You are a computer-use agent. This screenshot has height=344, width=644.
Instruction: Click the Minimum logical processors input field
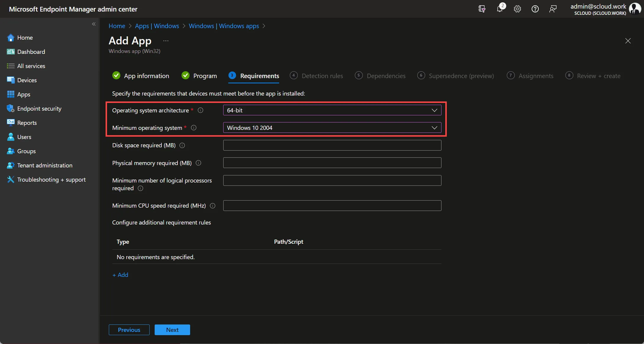[332, 180]
